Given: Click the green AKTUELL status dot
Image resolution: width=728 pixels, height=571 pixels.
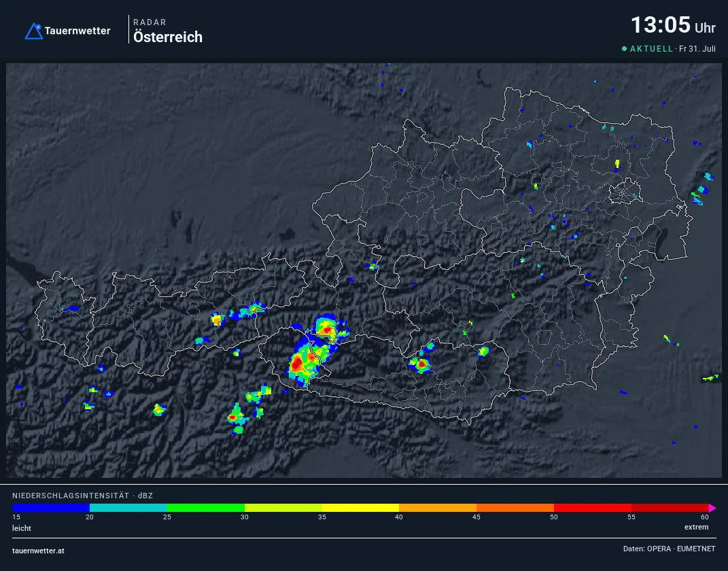Looking at the screenshot, I should (625, 48).
